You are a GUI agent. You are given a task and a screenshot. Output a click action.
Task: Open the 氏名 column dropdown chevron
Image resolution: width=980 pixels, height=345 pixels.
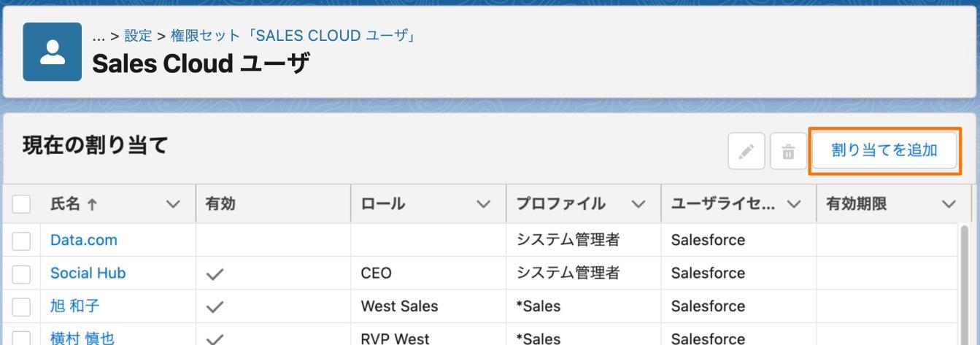[x=174, y=205]
